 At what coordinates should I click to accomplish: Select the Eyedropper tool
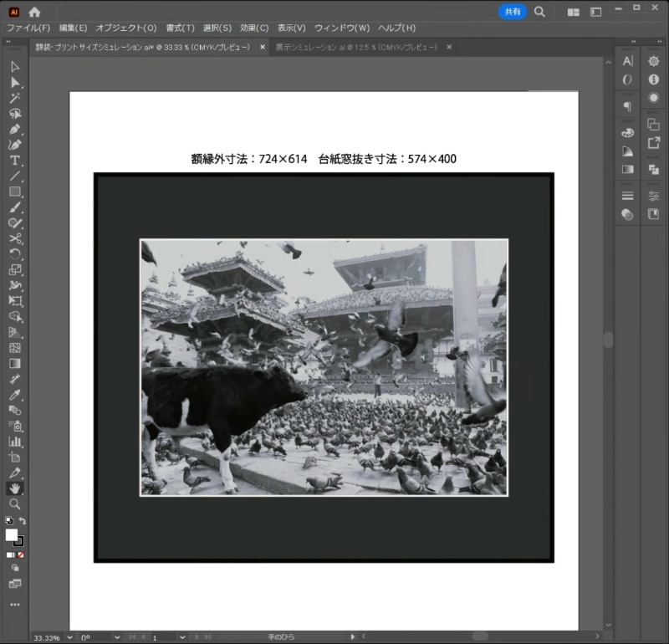click(x=15, y=395)
